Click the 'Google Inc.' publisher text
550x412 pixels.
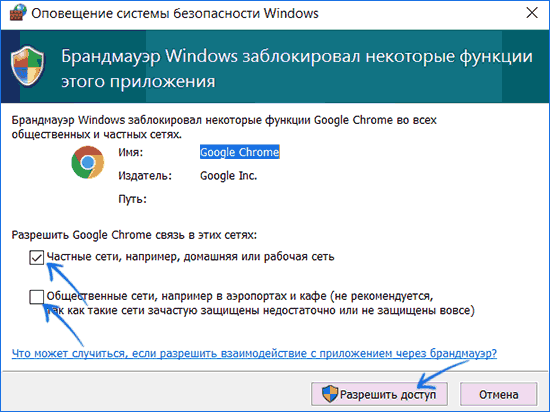pos(228,175)
